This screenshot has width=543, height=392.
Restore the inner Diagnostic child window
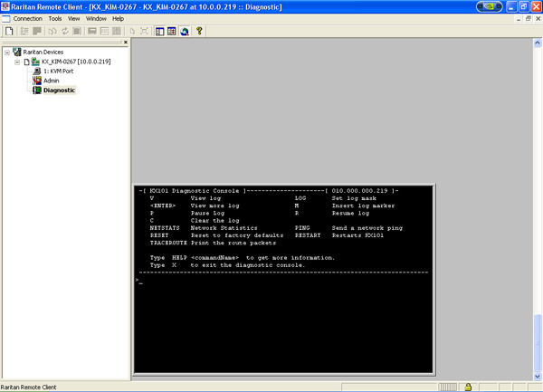(x=529, y=19)
